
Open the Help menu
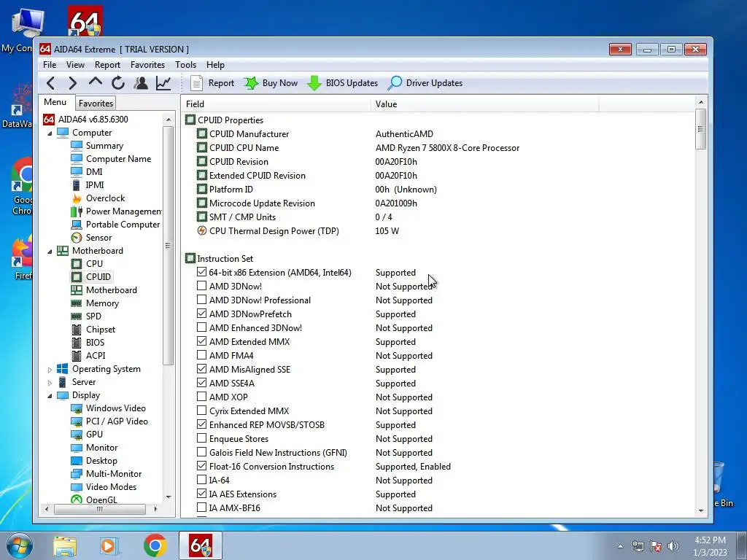(x=215, y=65)
